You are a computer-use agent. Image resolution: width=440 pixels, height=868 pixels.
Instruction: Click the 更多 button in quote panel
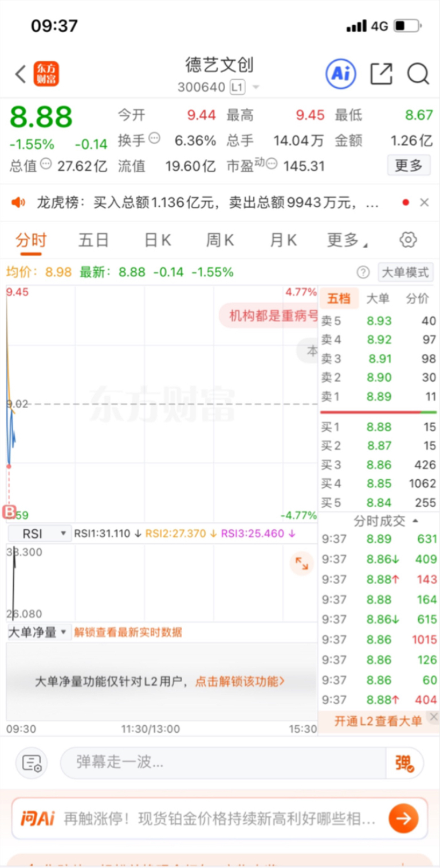(408, 166)
